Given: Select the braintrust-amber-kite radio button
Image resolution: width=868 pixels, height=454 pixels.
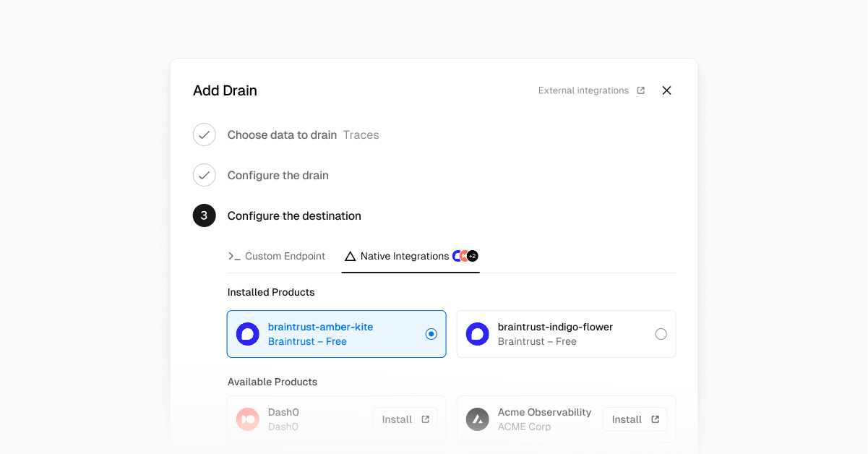Looking at the screenshot, I should [431, 334].
